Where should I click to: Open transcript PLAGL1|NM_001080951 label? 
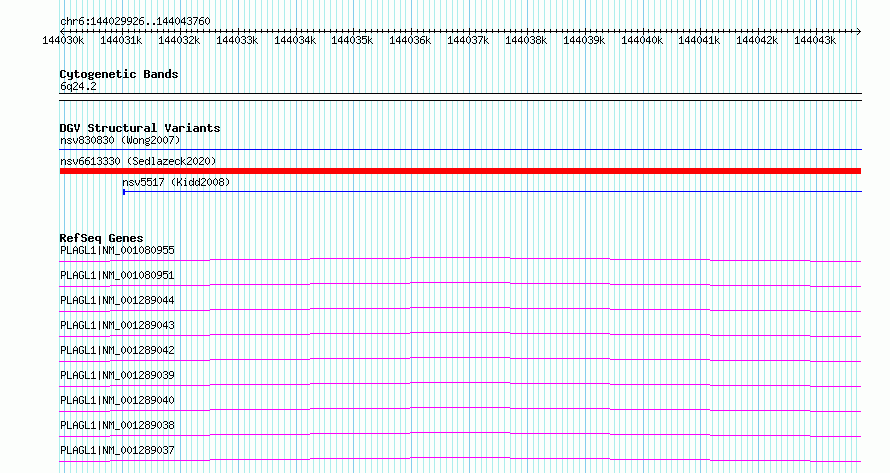[117, 275]
